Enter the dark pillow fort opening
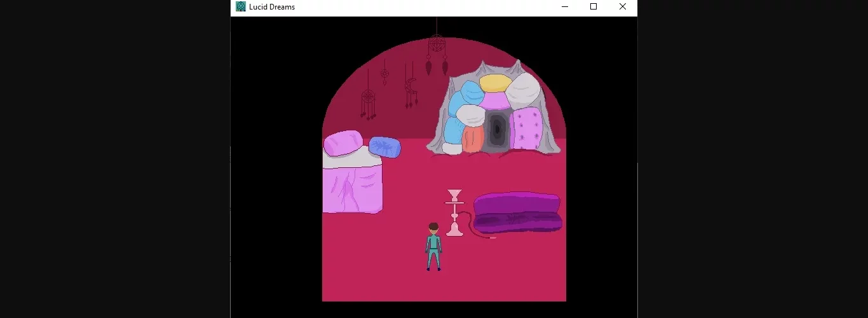Image resolution: width=868 pixels, height=318 pixels. pyautogui.click(x=496, y=132)
